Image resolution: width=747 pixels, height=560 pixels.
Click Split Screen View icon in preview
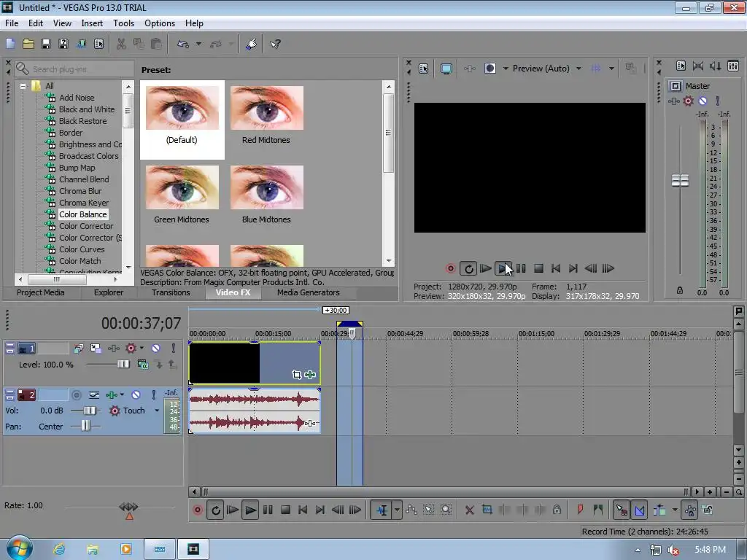tap(489, 69)
